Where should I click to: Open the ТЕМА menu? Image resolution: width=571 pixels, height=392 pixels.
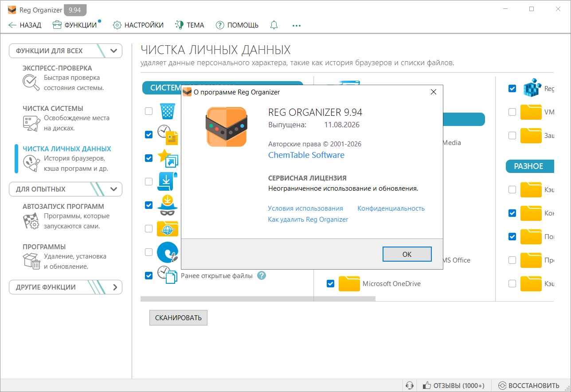[190, 25]
